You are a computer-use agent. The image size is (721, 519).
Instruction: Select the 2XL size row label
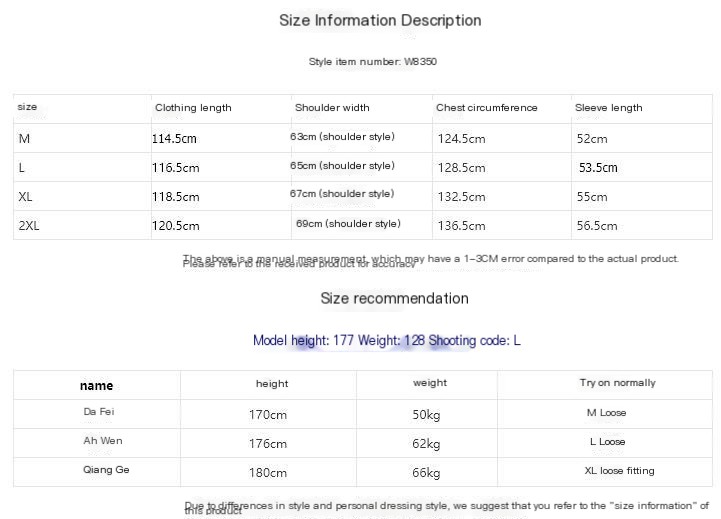[x=29, y=226]
